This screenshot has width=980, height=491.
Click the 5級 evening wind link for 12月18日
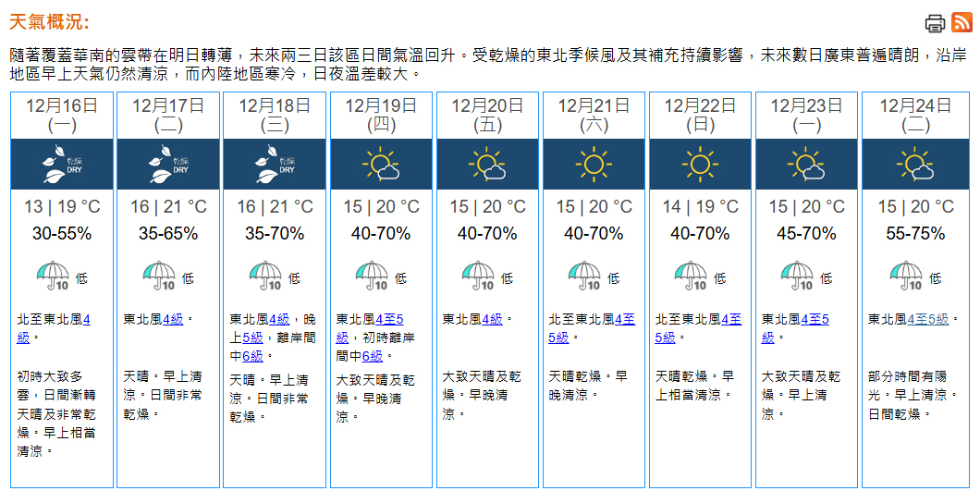(251, 338)
